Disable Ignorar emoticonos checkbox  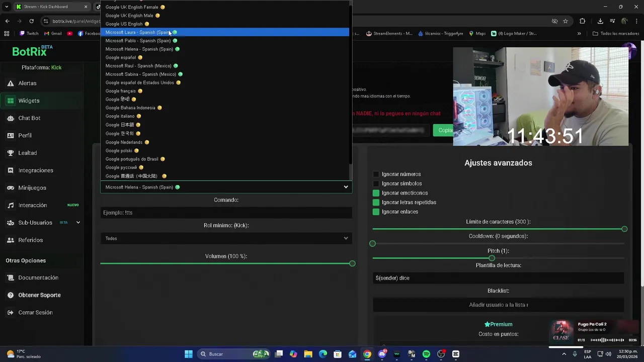pos(376,193)
